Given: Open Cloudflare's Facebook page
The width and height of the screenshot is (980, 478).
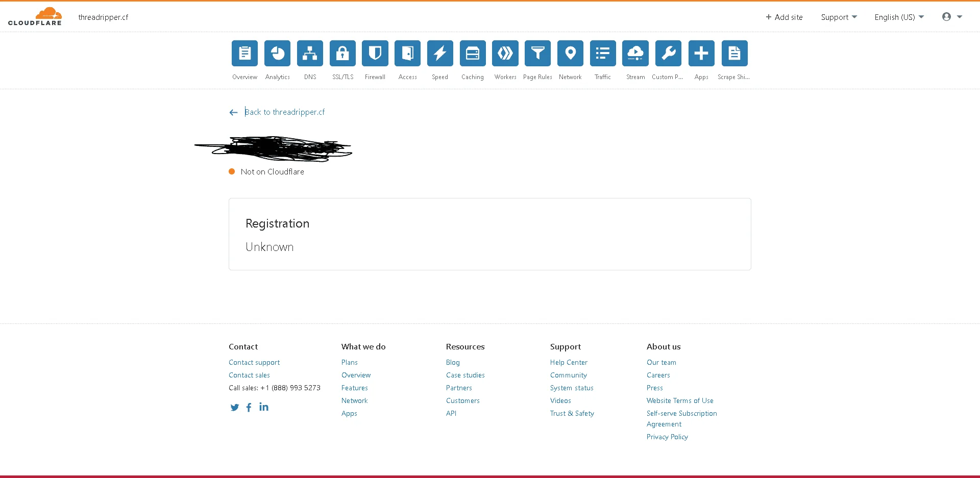Looking at the screenshot, I should pyautogui.click(x=249, y=407).
